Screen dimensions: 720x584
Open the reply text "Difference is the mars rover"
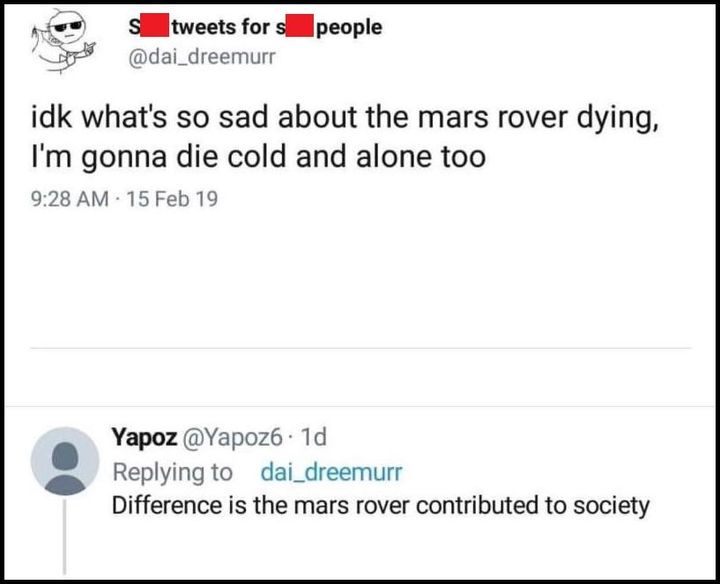(x=260, y=505)
